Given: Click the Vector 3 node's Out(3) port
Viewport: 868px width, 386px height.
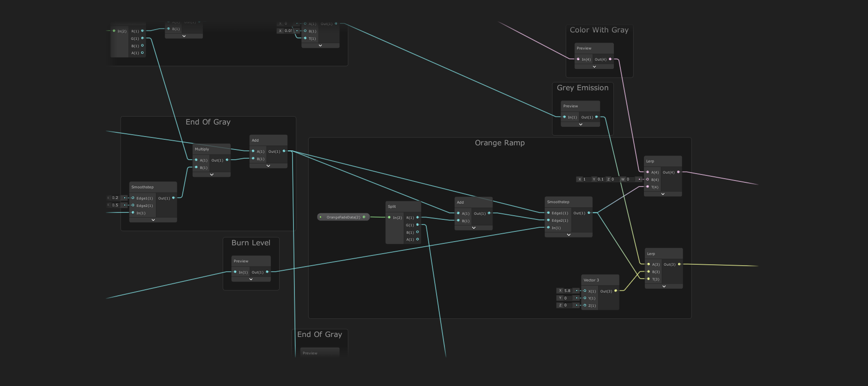Looking at the screenshot, I should click(x=615, y=291).
